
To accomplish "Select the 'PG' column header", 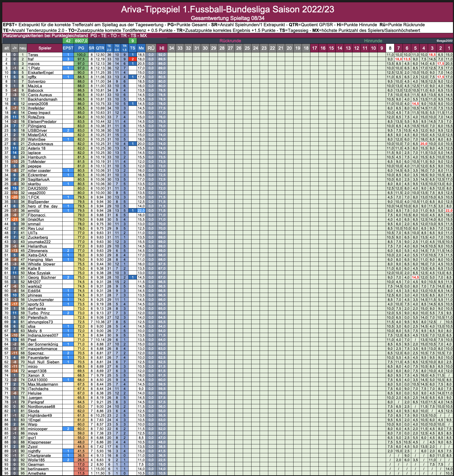I will point(81,48).
